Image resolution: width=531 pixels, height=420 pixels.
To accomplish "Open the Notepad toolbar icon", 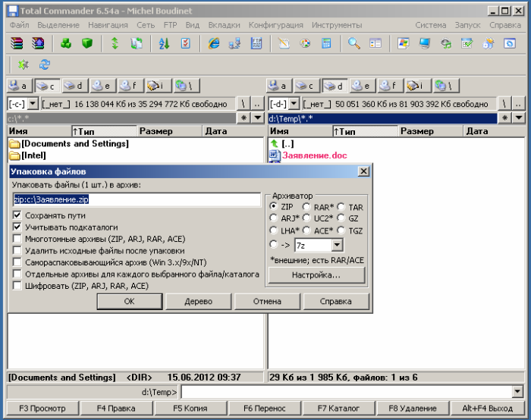I will [x=284, y=44].
